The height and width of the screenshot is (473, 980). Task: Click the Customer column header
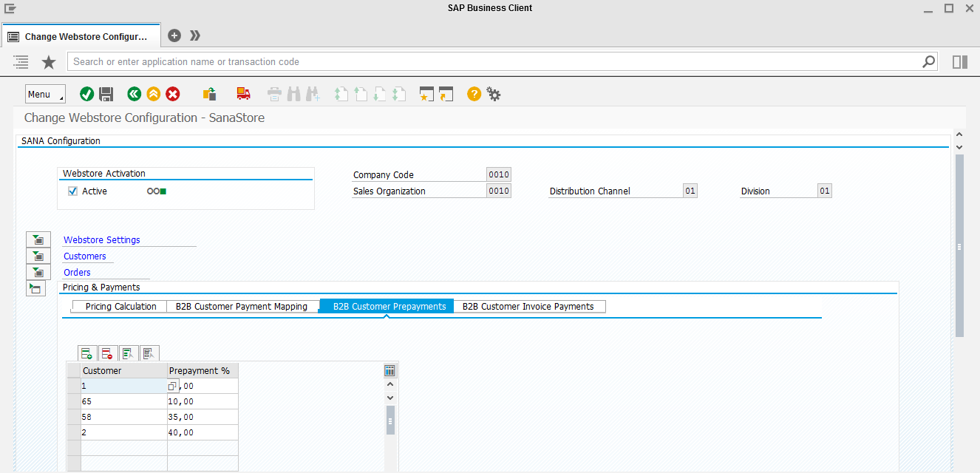coord(124,370)
